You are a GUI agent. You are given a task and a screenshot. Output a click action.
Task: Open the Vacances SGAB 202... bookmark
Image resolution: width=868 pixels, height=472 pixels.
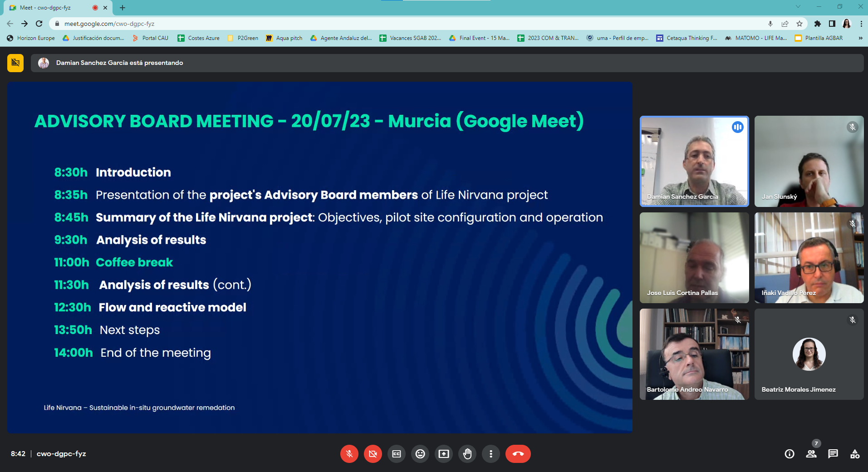[x=410, y=38]
